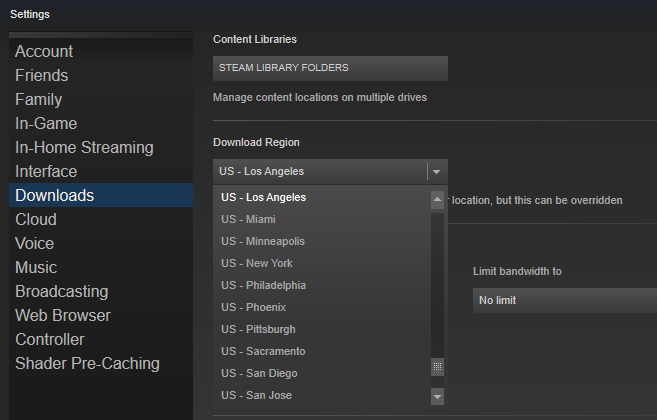This screenshot has width=657, height=420.
Task: Click the region list scrollbar thumb
Action: pyautogui.click(x=437, y=367)
